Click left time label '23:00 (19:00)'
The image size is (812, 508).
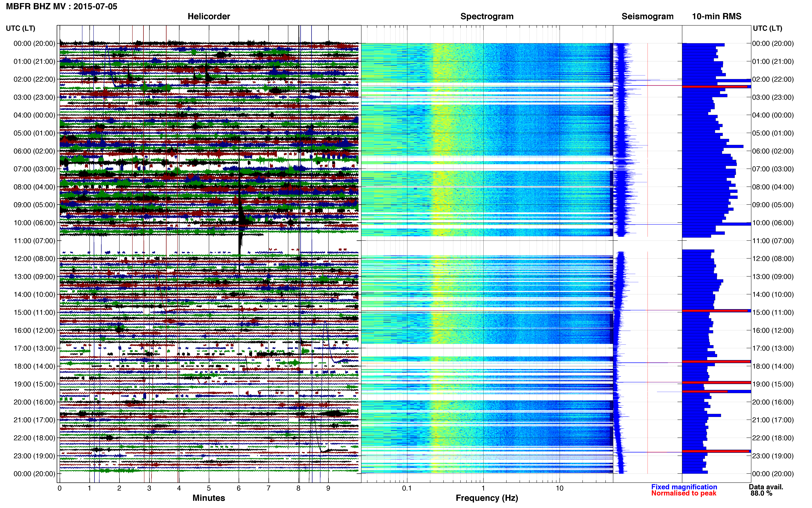(34, 456)
